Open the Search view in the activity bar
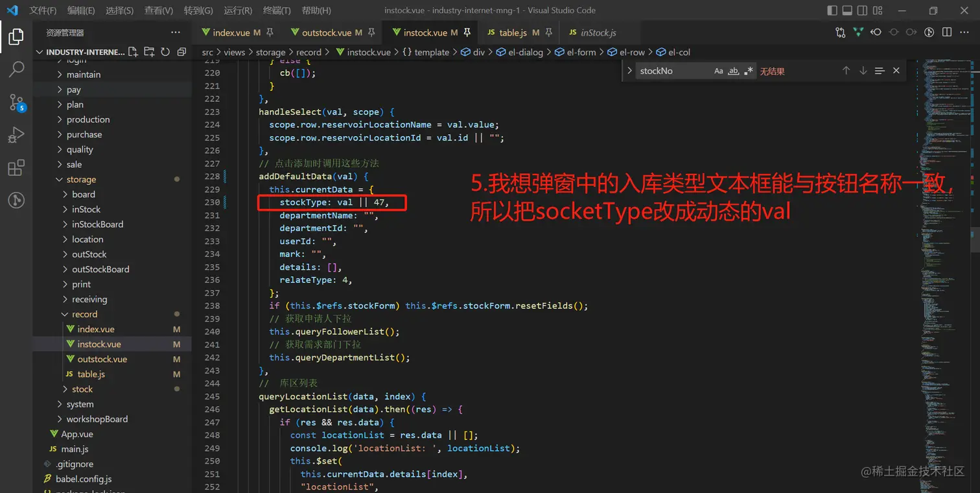980x493 pixels. click(x=16, y=69)
